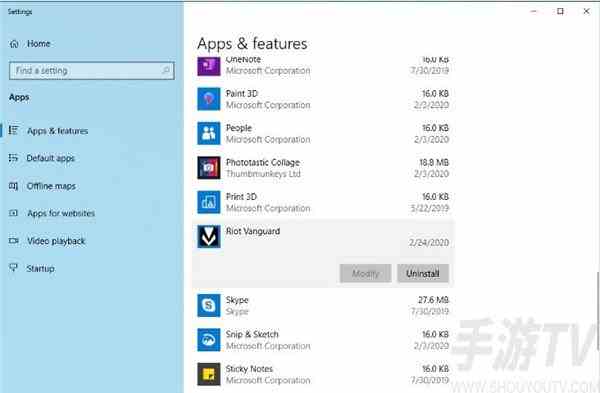The height and width of the screenshot is (393, 600).
Task: Click the OneNote app icon
Action: click(x=209, y=66)
